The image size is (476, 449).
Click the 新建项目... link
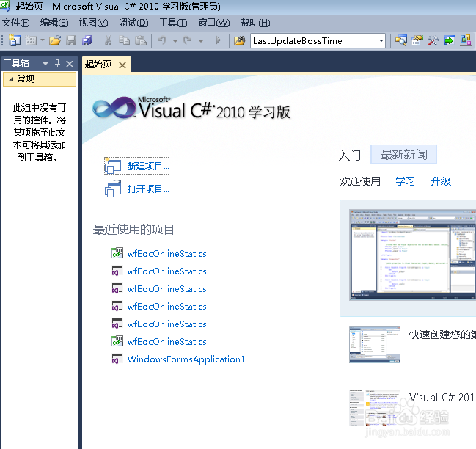[148, 166]
